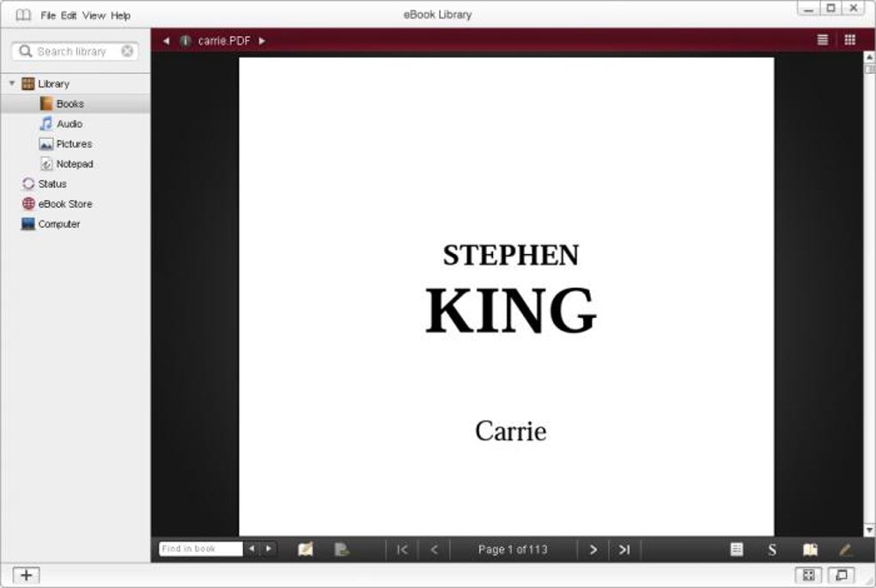The image size is (876, 588).
Task: Select Pictures in the sidebar
Action: tap(74, 144)
